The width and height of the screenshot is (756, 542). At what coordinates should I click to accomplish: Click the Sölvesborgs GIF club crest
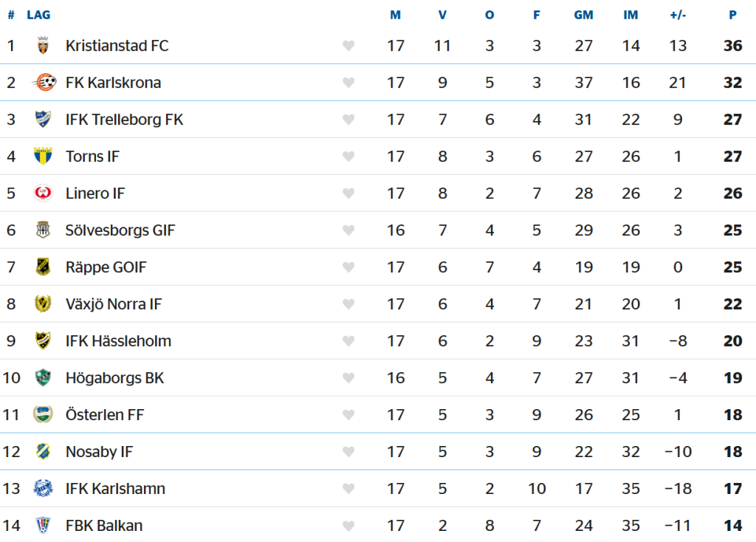point(43,230)
